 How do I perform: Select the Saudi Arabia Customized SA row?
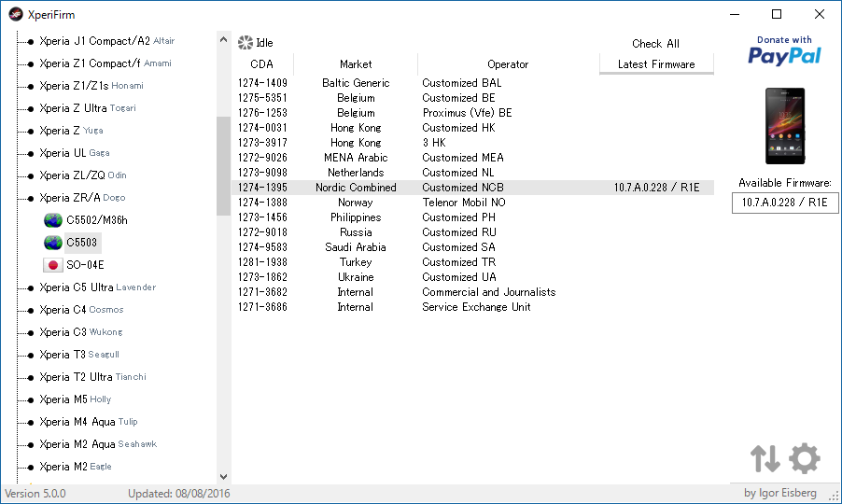coord(472,247)
